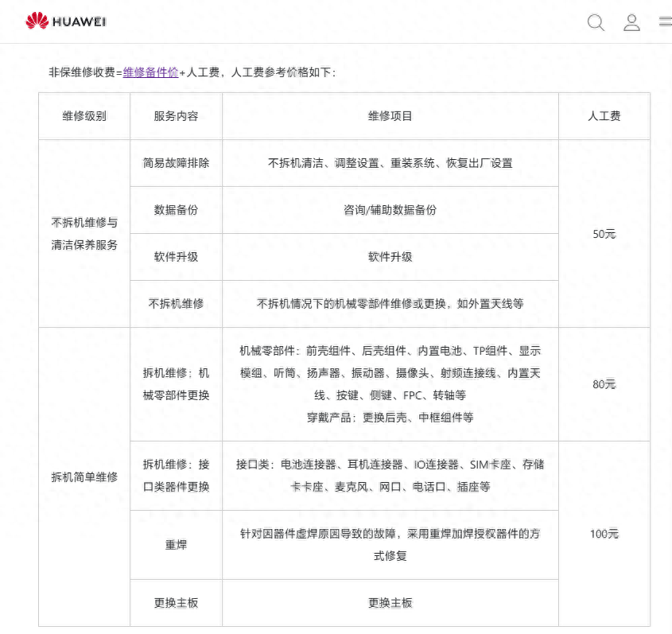The image size is (672, 634).
Task: Select the 人工费 column header
Action: coord(605,115)
